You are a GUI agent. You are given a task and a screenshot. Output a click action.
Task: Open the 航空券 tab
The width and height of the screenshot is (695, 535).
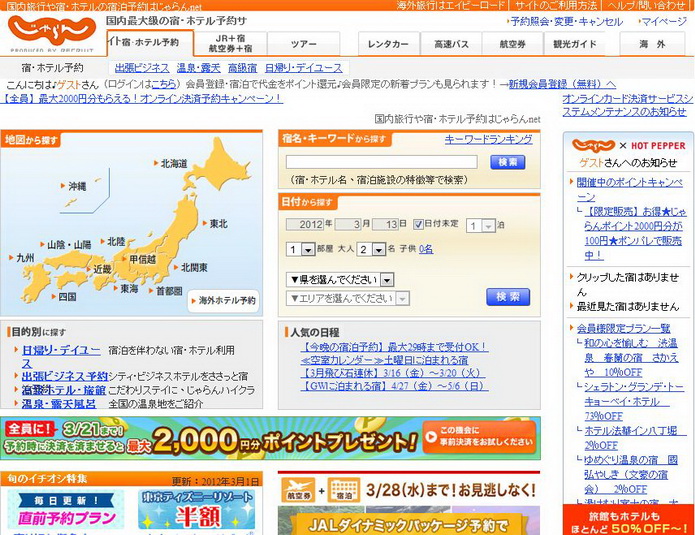coord(512,44)
